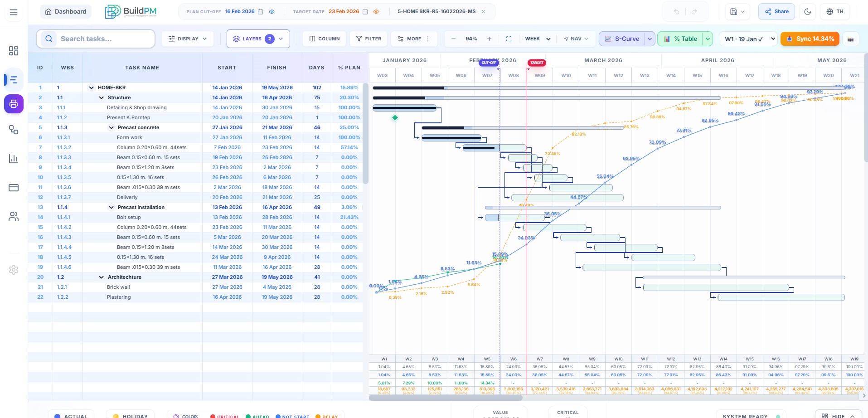Image resolution: width=868 pixels, height=418 pixels.
Task: Go to Dashboard
Action: (x=66, y=12)
